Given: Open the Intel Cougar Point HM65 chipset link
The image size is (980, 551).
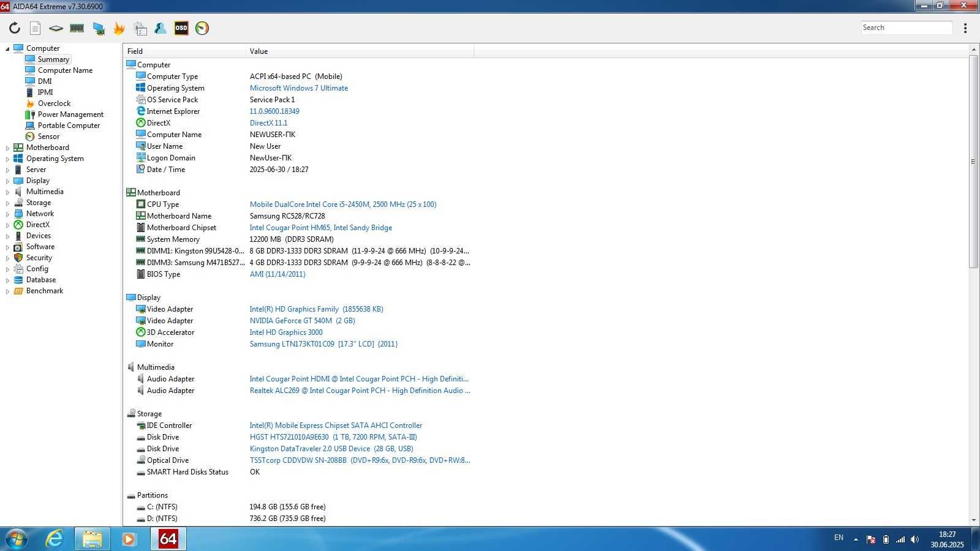Looking at the screenshot, I should click(321, 228).
